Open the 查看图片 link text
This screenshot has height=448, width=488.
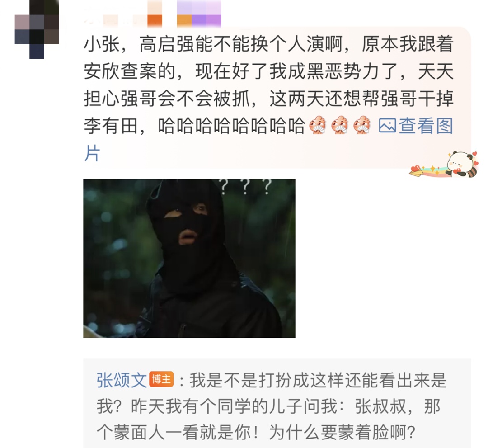pos(426,126)
